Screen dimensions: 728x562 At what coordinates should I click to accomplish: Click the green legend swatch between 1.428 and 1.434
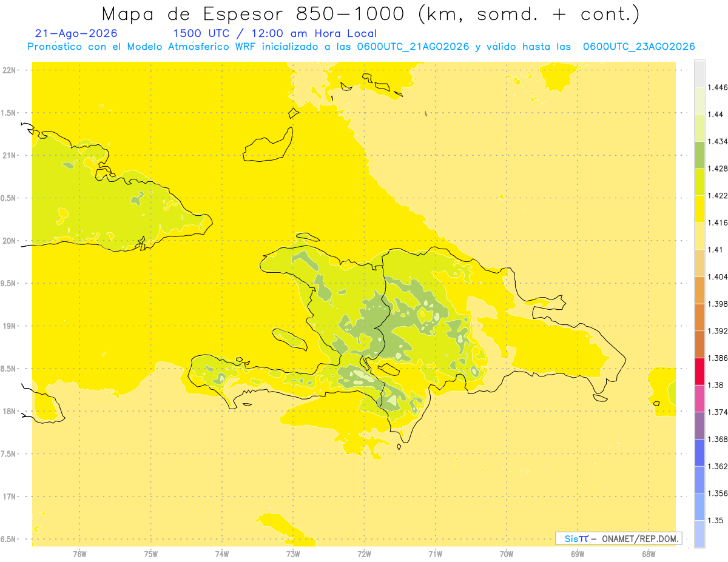tap(699, 155)
